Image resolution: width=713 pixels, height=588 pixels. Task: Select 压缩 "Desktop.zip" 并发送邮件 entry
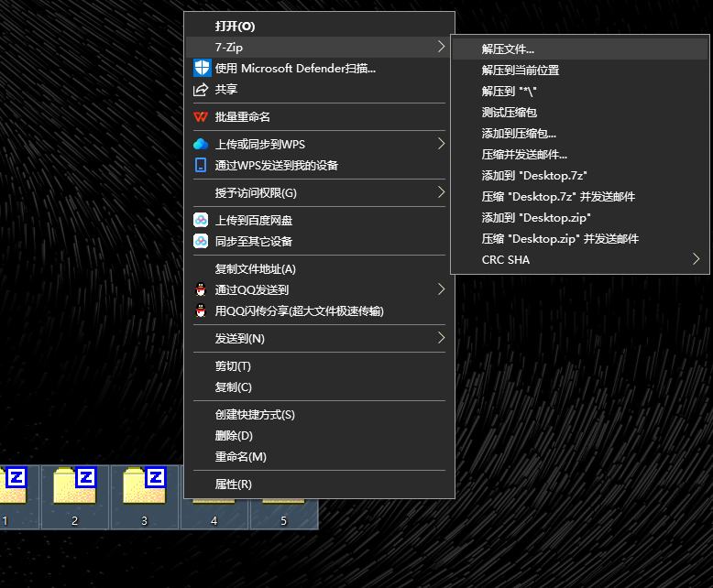point(580,238)
